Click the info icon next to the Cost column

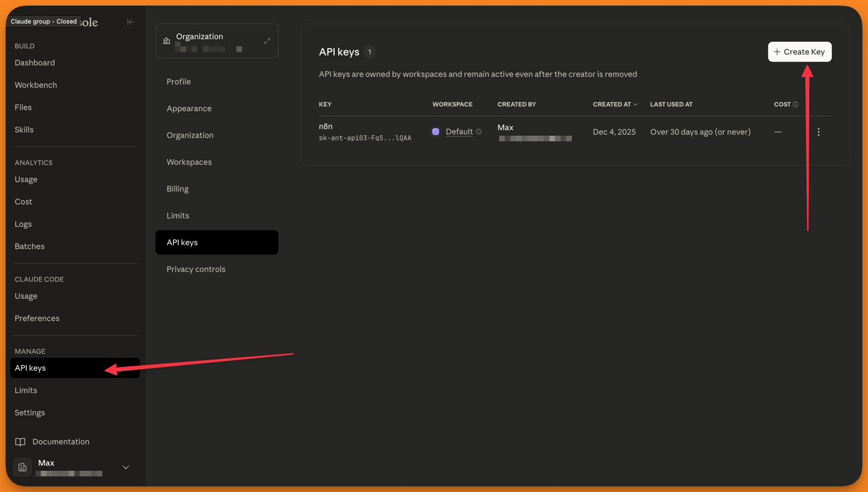pos(795,104)
